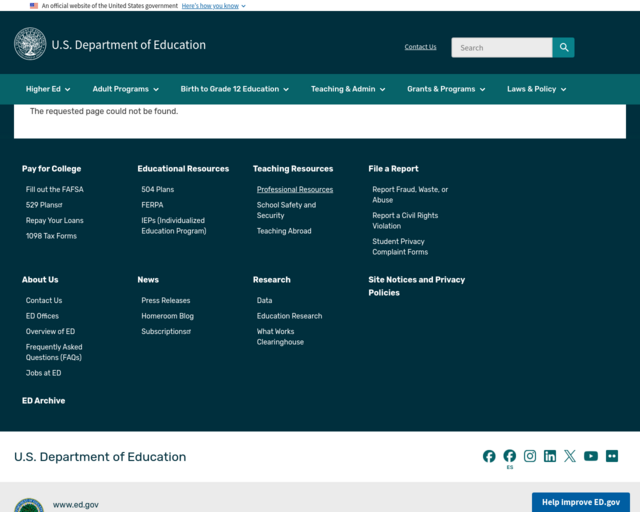This screenshot has width=640, height=512.
Task: Open Education Research link
Action: click(x=289, y=316)
